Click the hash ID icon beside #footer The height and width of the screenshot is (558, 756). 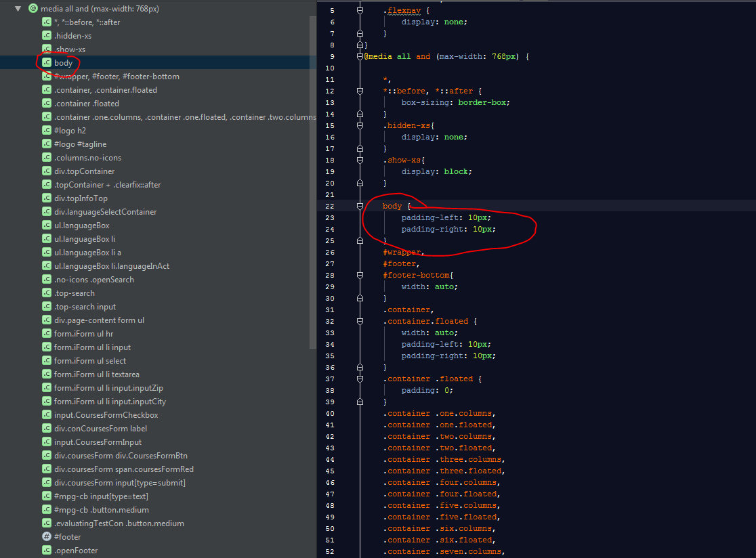pos(47,536)
